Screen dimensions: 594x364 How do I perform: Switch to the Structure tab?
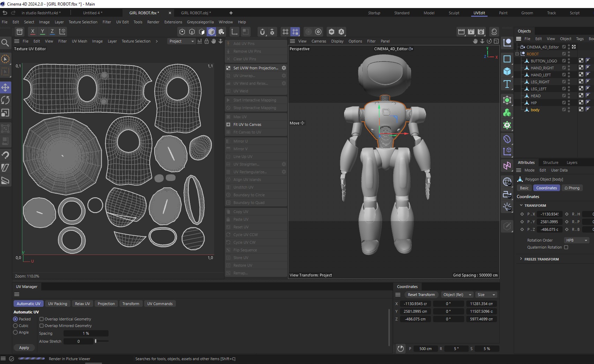tap(550, 162)
